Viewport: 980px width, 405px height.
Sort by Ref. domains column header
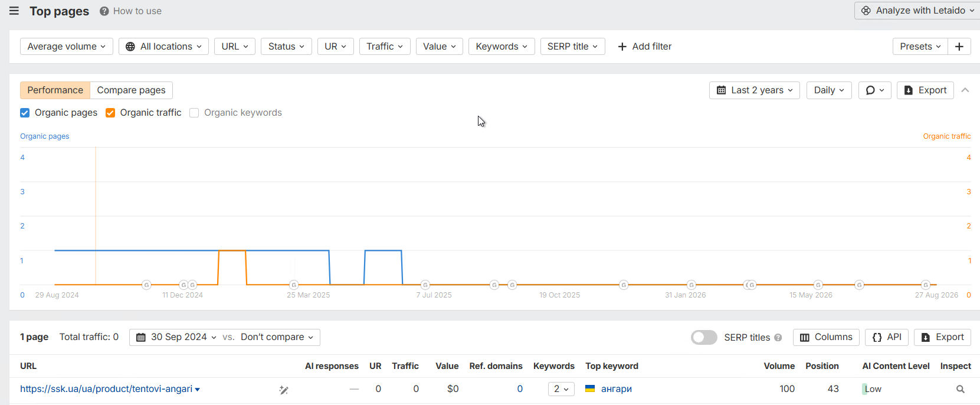(496, 366)
